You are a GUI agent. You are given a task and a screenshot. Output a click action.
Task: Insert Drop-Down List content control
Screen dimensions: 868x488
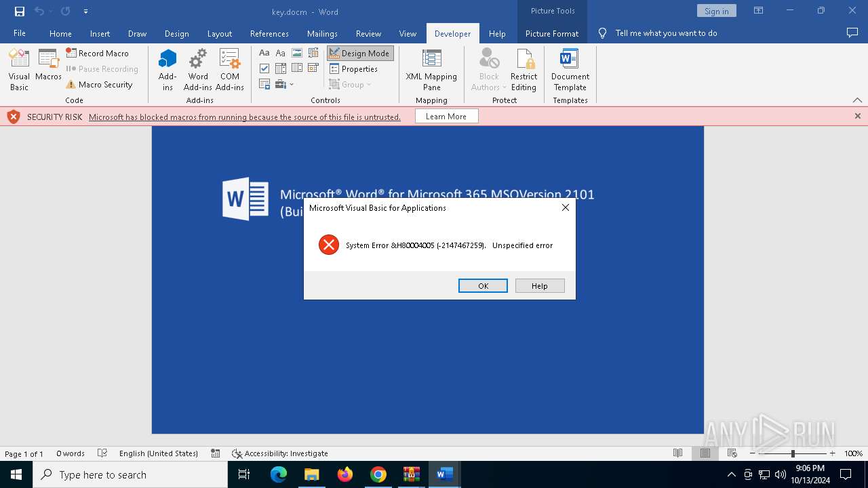[297, 68]
